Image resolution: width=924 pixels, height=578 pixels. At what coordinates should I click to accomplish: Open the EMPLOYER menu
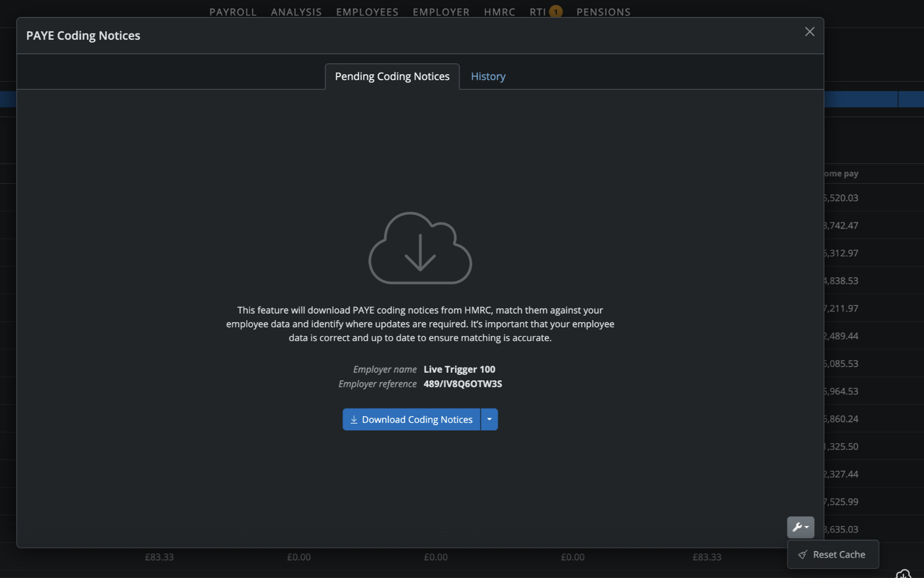(441, 12)
